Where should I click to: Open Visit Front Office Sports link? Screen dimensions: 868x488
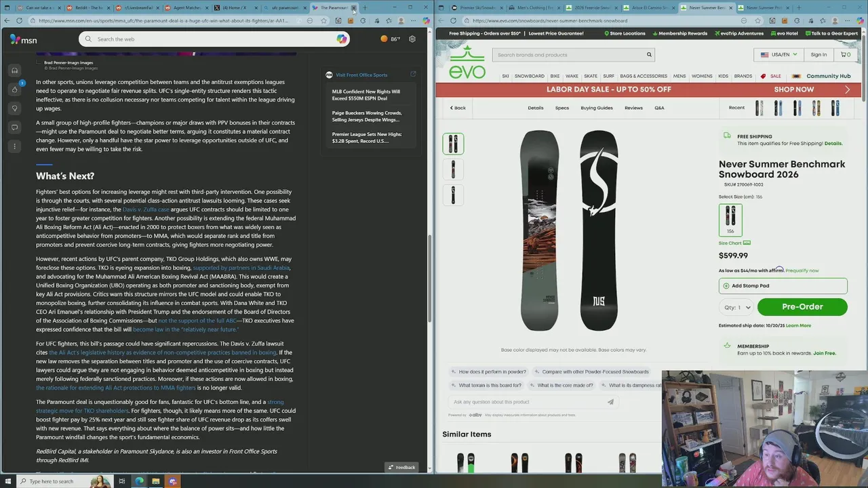tap(361, 75)
